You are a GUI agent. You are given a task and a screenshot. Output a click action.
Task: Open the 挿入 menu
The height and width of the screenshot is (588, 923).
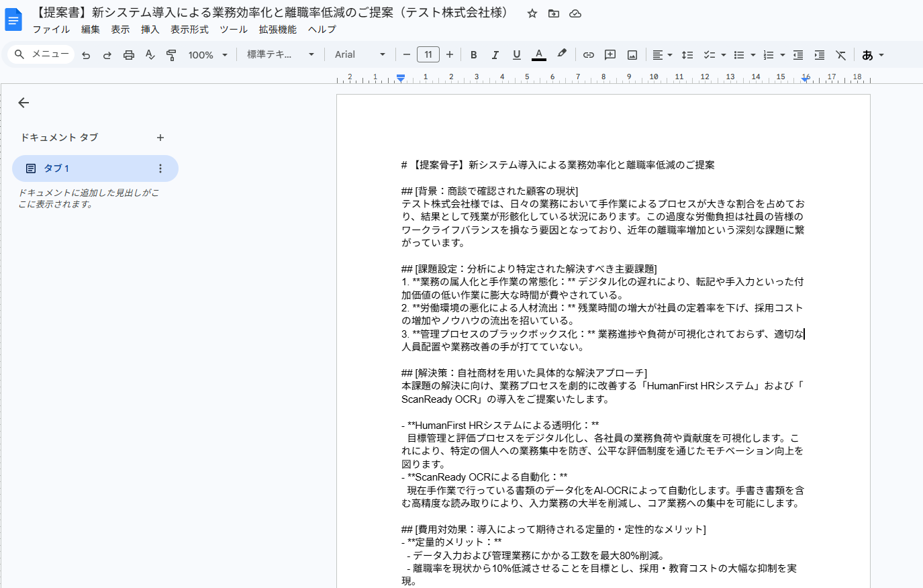coord(150,30)
